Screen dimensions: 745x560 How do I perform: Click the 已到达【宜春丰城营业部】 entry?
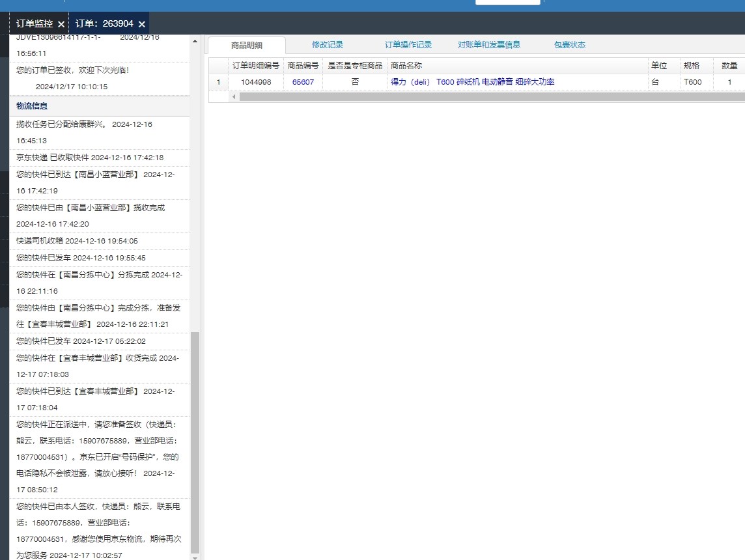[99, 399]
